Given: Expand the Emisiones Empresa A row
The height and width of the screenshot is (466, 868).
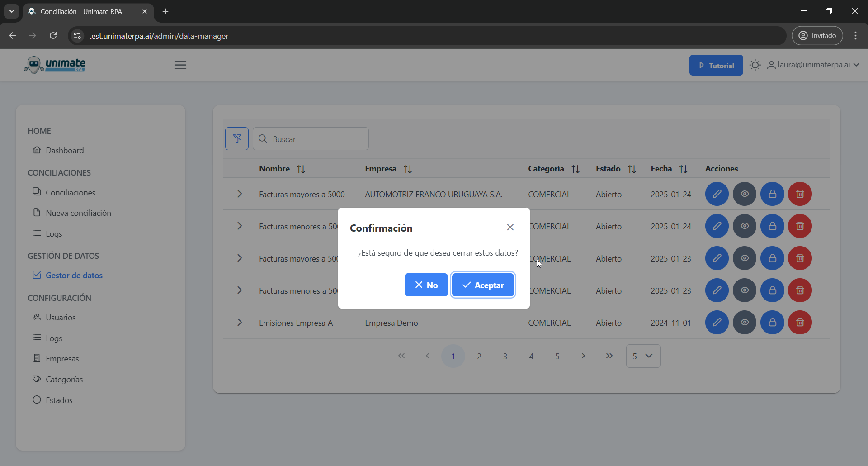Looking at the screenshot, I should (x=240, y=323).
